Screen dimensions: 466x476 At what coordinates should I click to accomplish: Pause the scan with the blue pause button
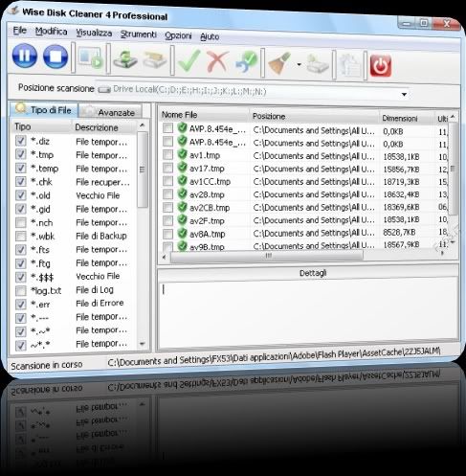pyautogui.click(x=25, y=56)
